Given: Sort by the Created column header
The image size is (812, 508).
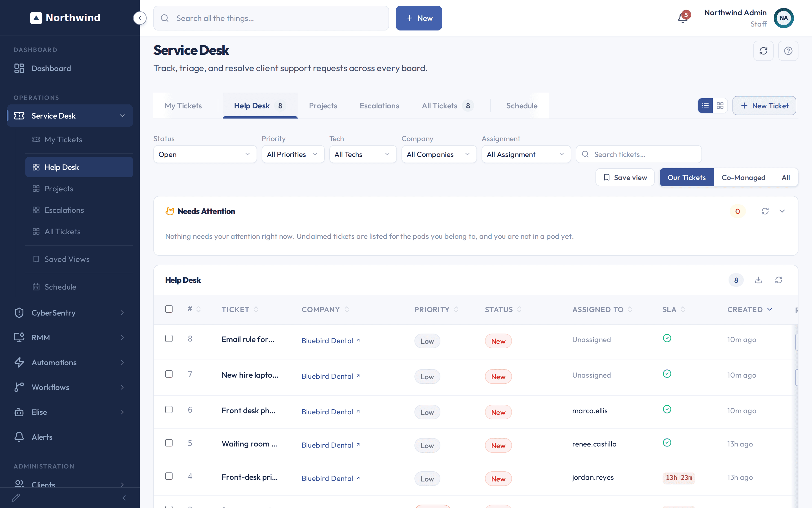Looking at the screenshot, I should 750,309.
